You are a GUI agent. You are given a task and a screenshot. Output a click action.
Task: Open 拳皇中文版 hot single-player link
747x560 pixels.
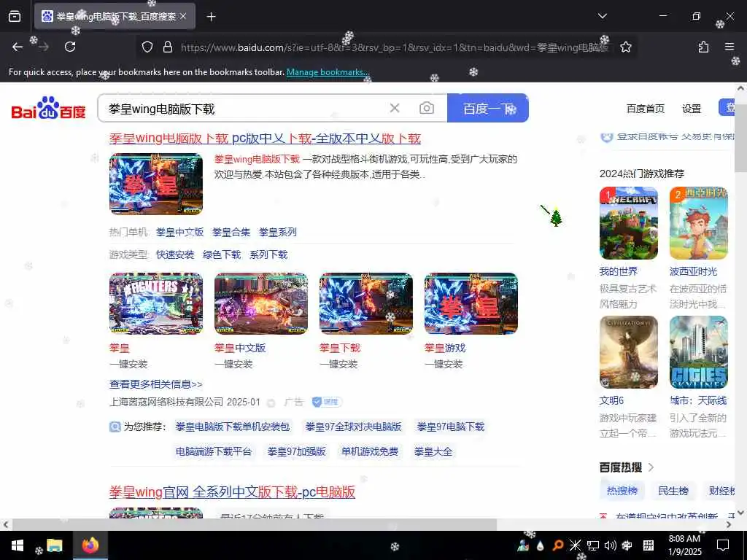coord(179,232)
